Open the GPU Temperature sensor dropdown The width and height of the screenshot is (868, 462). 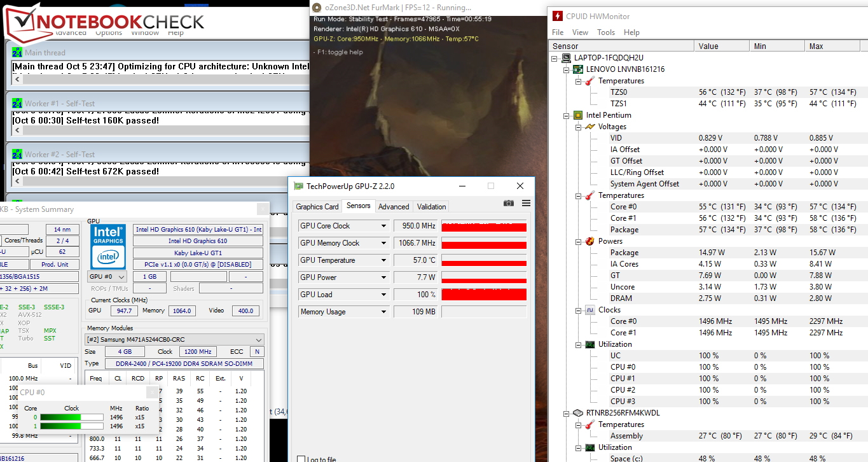384,260
